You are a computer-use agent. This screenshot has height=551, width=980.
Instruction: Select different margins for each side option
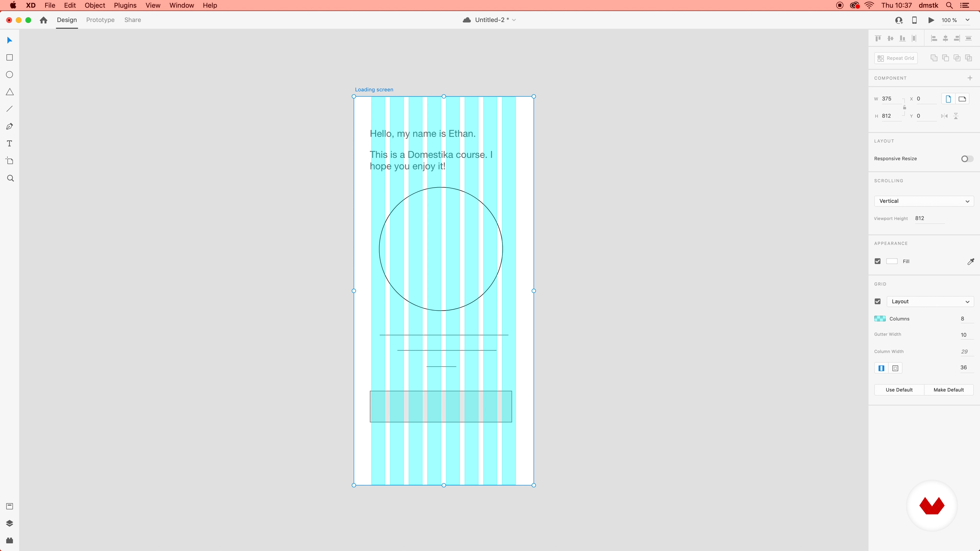pos(895,368)
